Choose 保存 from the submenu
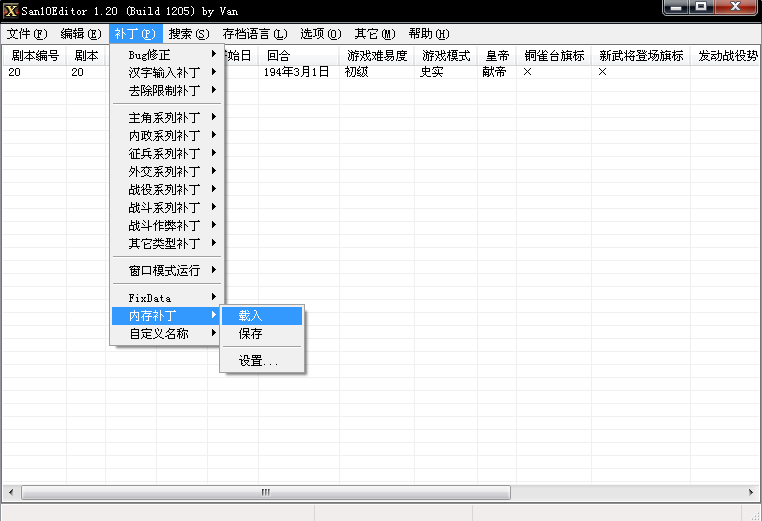This screenshot has height=521, width=762. click(x=250, y=334)
